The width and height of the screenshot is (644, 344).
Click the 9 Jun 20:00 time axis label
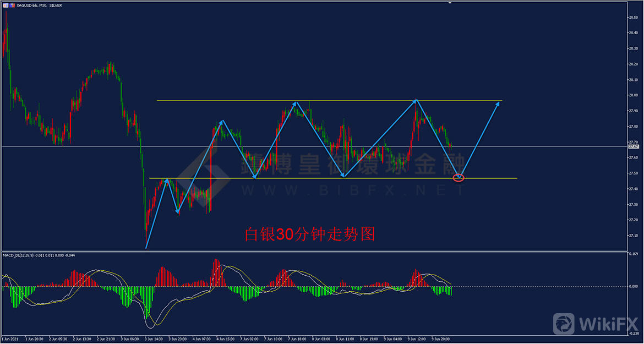pos(439,339)
